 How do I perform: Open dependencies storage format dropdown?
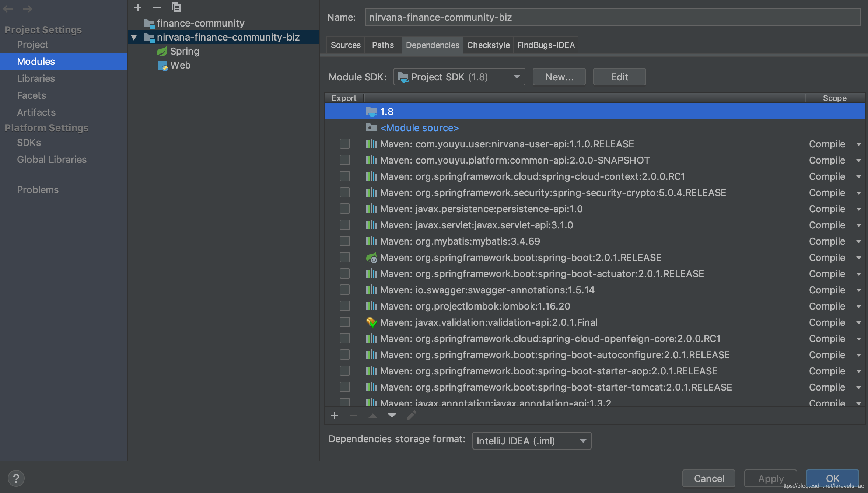[x=532, y=441]
